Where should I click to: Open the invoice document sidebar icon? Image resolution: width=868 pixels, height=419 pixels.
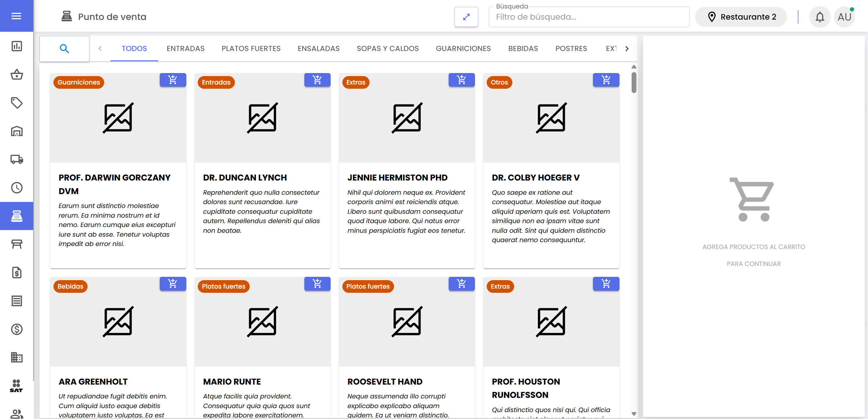point(17,273)
